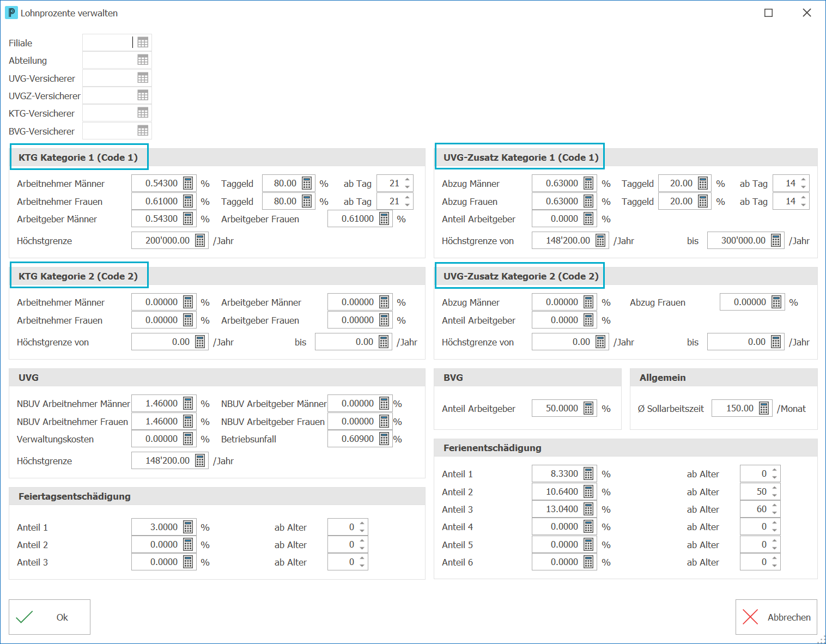Open calculator for UVG-Zusatz 1 Abzug Männer
826x644 pixels.
coord(588,184)
